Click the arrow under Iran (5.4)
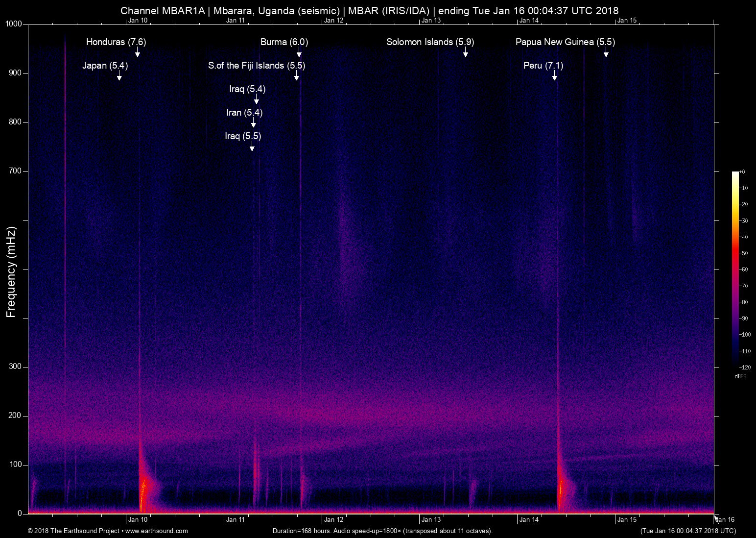 [253, 123]
